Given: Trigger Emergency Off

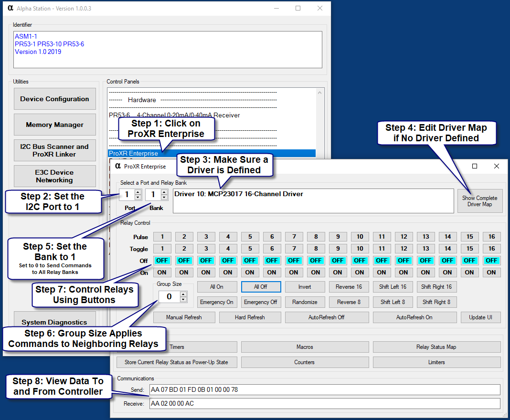Looking at the screenshot, I should pos(261,302).
